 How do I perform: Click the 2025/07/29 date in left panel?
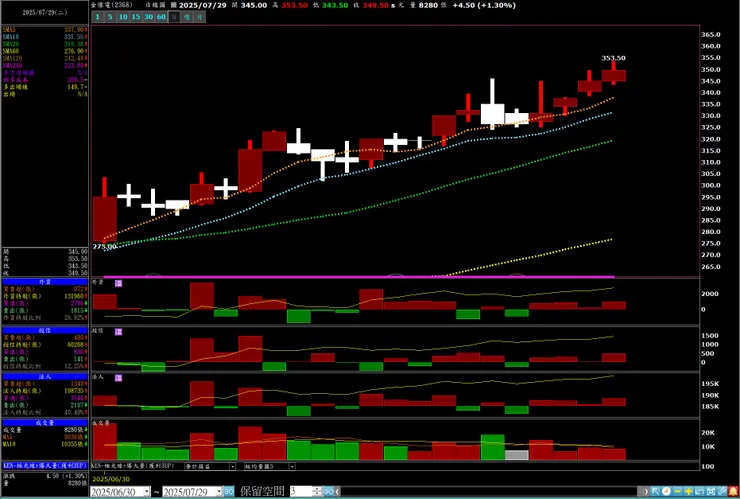(45, 13)
